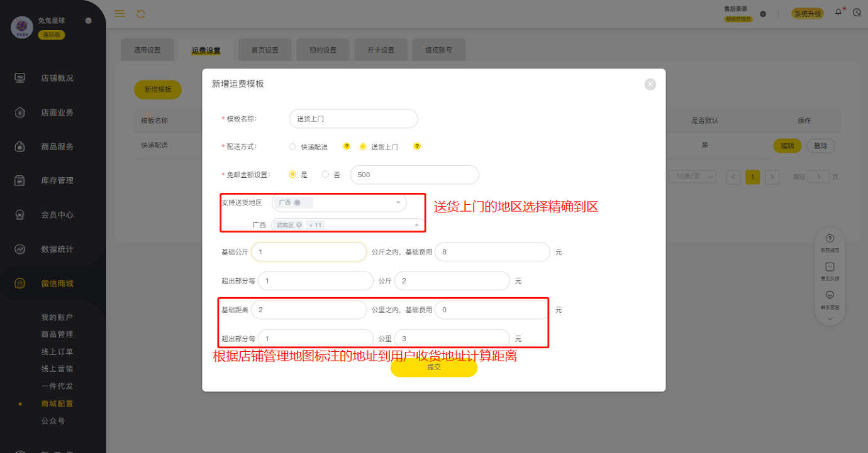
Task: Focus the 前往 page number input
Action: (x=818, y=177)
